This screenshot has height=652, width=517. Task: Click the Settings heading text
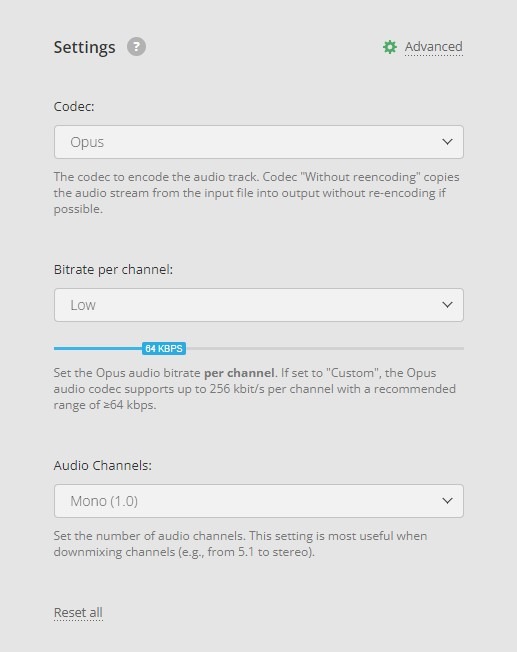click(x=84, y=47)
